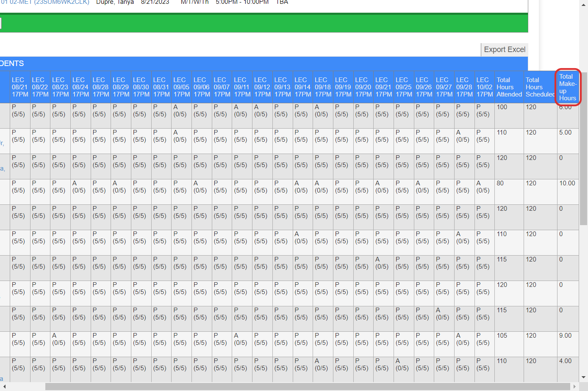The height and width of the screenshot is (391, 588).
Task: Click the horizontal scrollbar thumb
Action: pos(307,387)
